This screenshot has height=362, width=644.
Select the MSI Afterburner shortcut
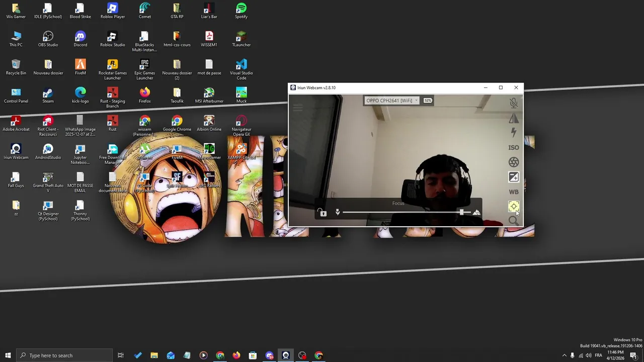point(209,96)
